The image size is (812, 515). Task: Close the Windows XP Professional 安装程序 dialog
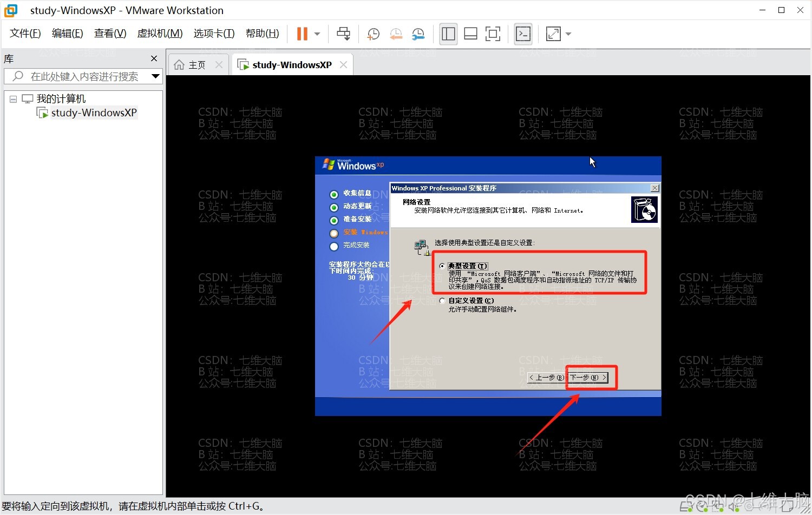pyautogui.click(x=654, y=188)
